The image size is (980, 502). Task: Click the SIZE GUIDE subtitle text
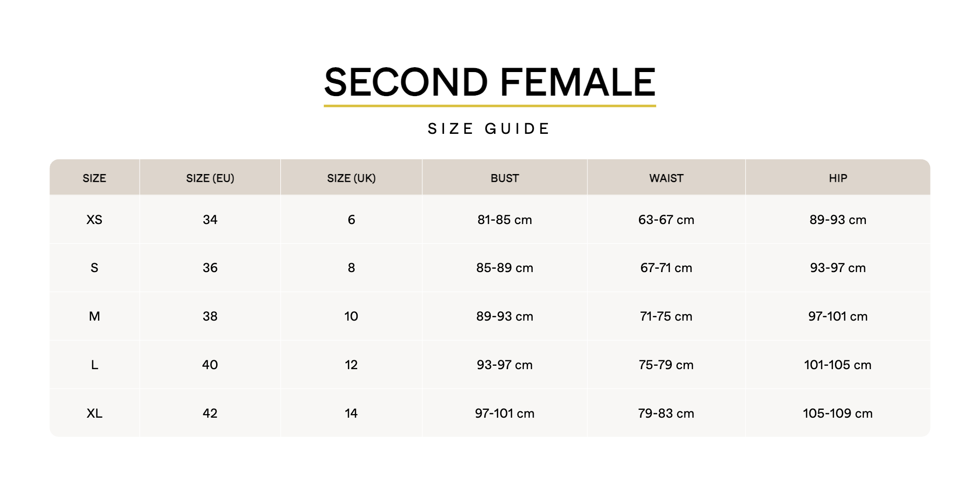point(490,129)
